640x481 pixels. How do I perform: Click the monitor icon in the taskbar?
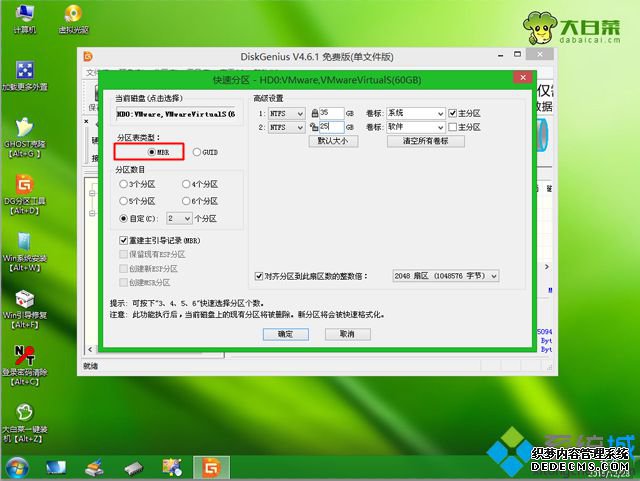pyautogui.click(x=56, y=468)
